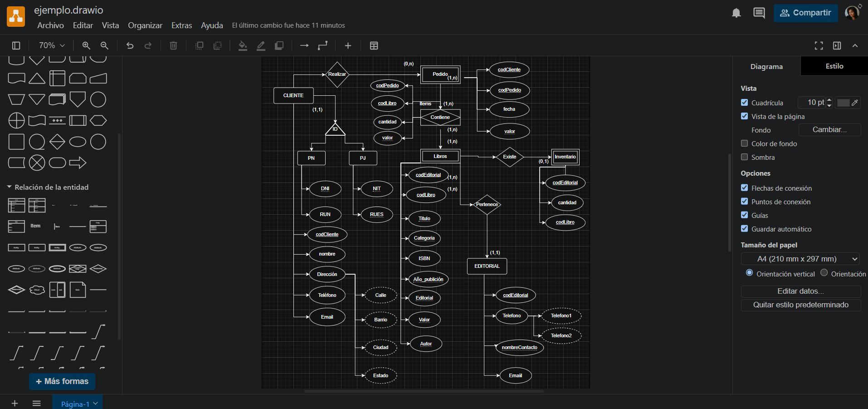Image resolution: width=868 pixels, height=409 pixels.
Task: Enter fullscreen mode
Action: point(819,45)
